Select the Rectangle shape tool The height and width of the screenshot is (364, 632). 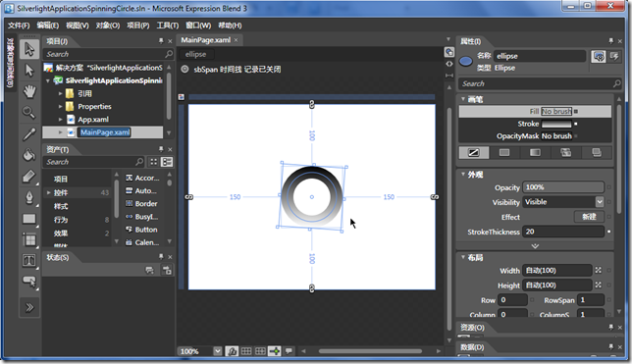coord(29,219)
